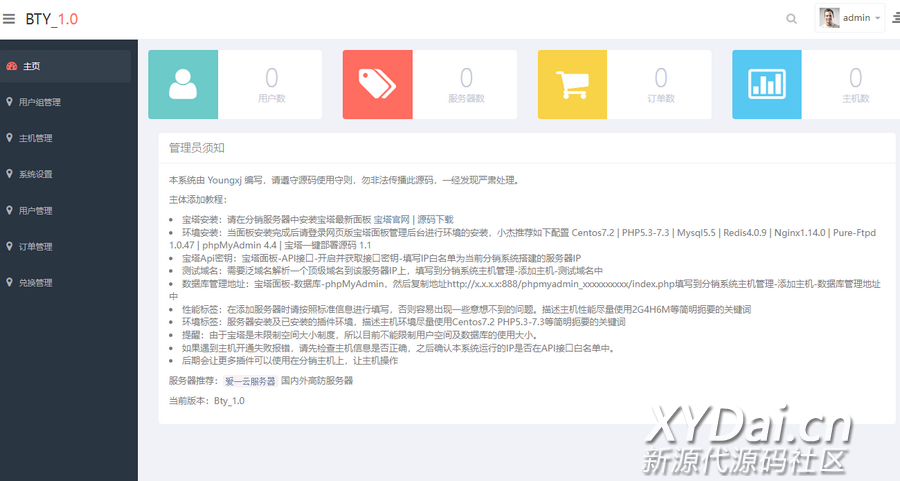Click the red tags server count icon

pos(377,85)
